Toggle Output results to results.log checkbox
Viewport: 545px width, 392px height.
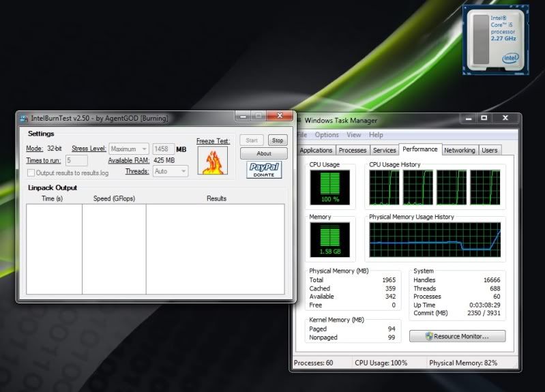31,172
